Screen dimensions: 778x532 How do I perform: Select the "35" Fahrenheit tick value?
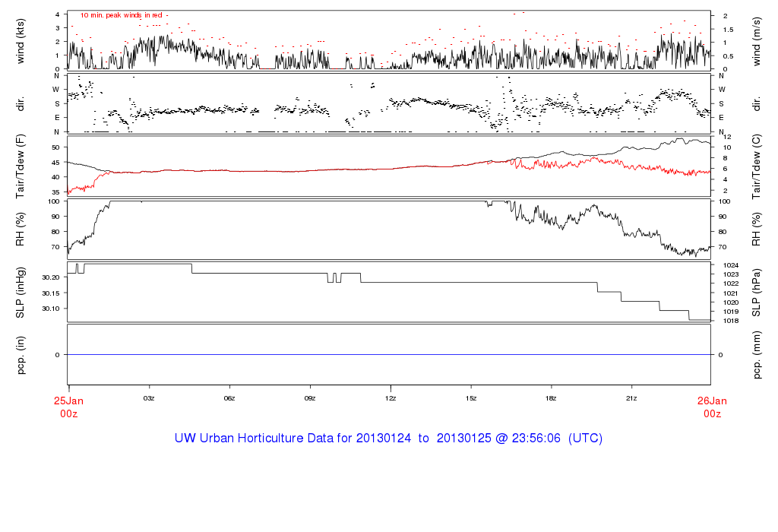[55, 192]
